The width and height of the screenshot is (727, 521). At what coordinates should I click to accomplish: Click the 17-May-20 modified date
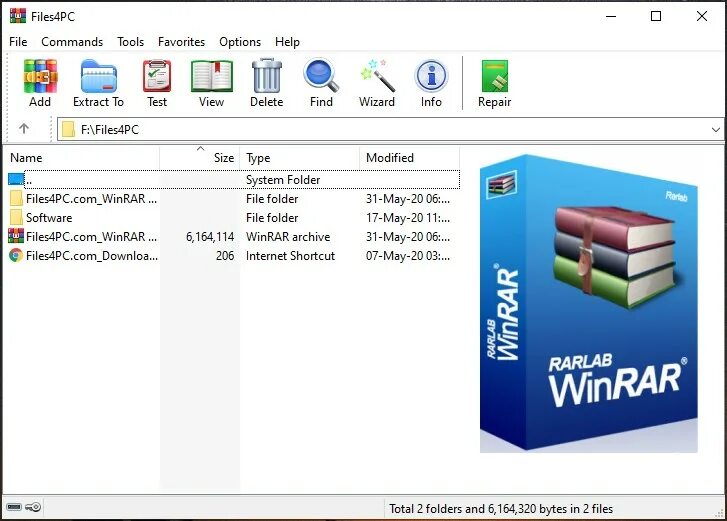point(408,218)
